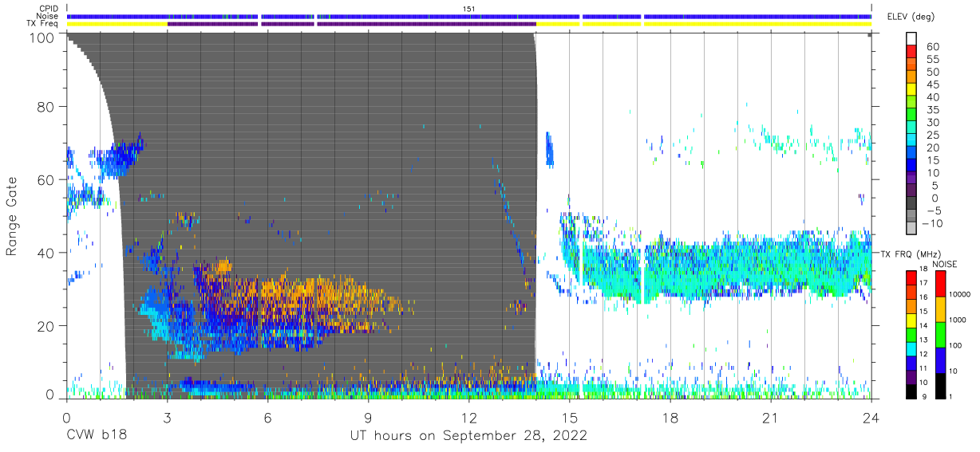Pick the orange 1000–10000 NOISE colorbar segment

[942, 309]
